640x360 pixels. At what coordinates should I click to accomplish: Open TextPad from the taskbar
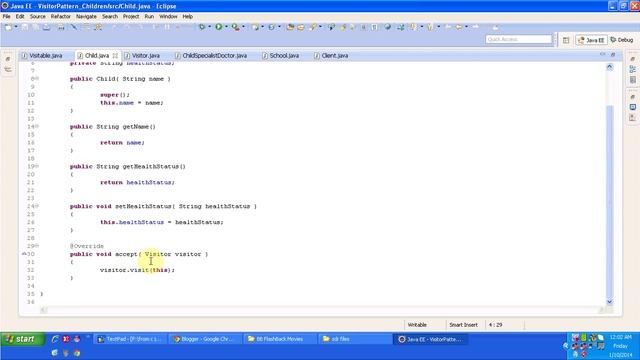130,339
